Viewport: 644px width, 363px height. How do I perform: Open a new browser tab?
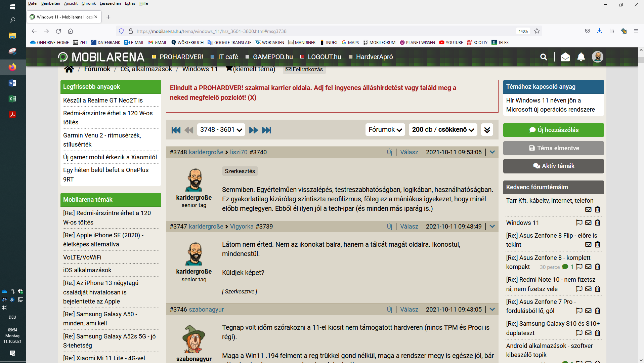108,17
